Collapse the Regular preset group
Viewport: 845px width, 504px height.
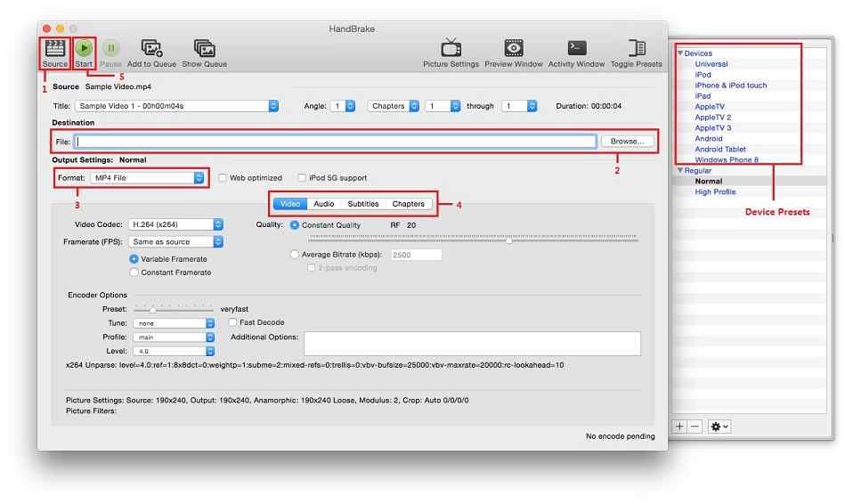coord(680,170)
